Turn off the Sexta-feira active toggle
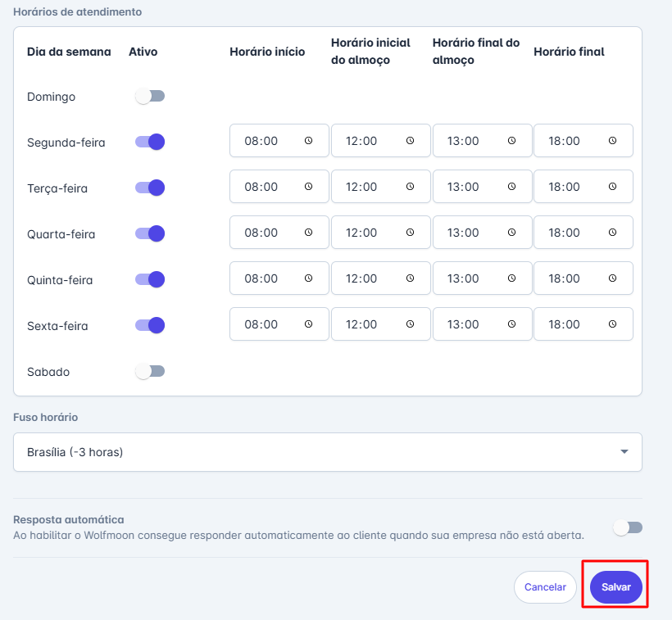Image resolution: width=672 pixels, height=620 pixels. tap(150, 325)
